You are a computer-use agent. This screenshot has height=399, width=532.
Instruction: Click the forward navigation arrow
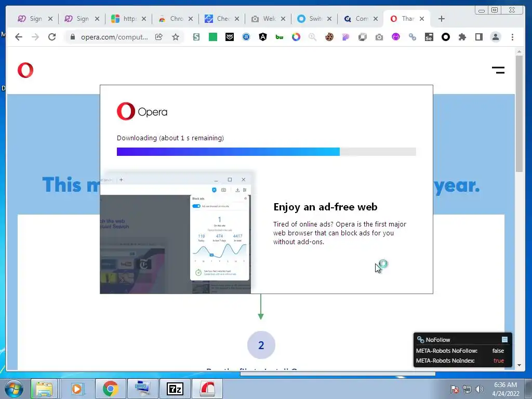click(x=35, y=37)
